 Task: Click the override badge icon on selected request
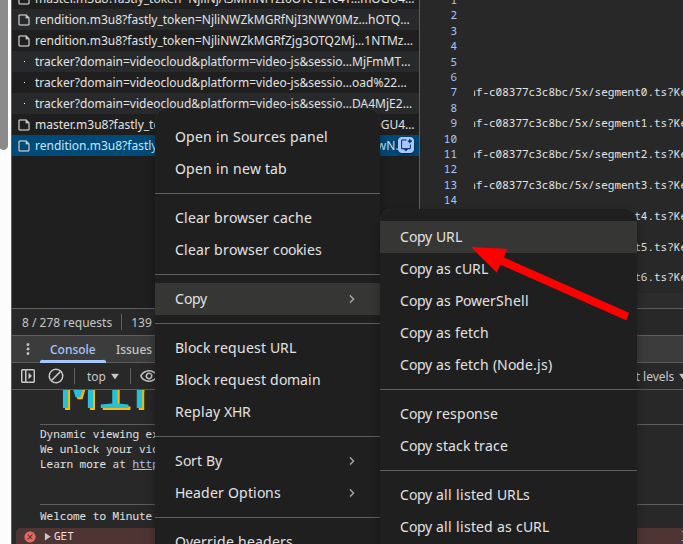(406, 145)
